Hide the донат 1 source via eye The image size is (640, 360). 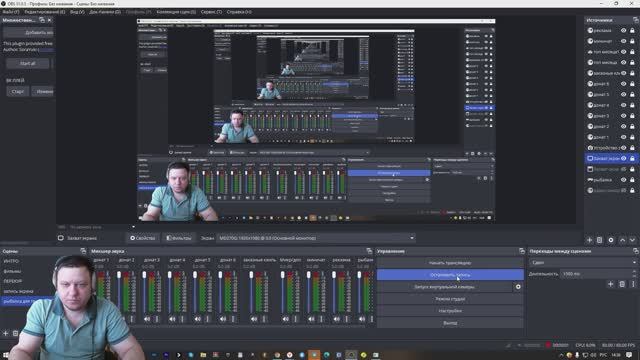coord(624,137)
